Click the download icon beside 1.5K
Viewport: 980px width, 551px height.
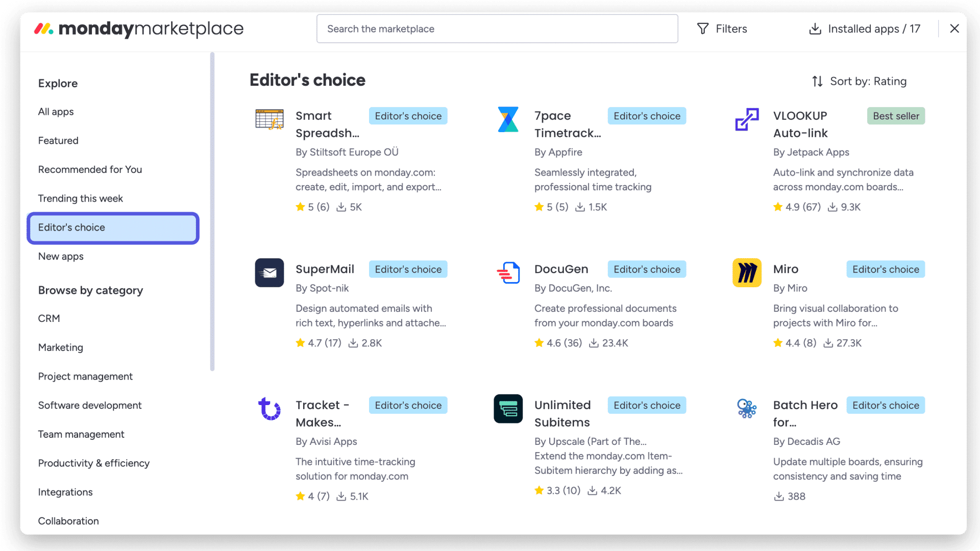click(x=580, y=207)
